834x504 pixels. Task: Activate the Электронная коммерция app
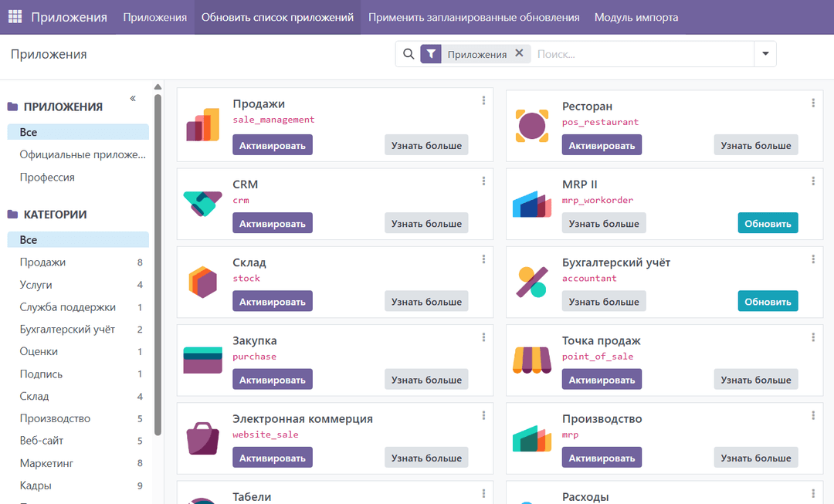273,458
